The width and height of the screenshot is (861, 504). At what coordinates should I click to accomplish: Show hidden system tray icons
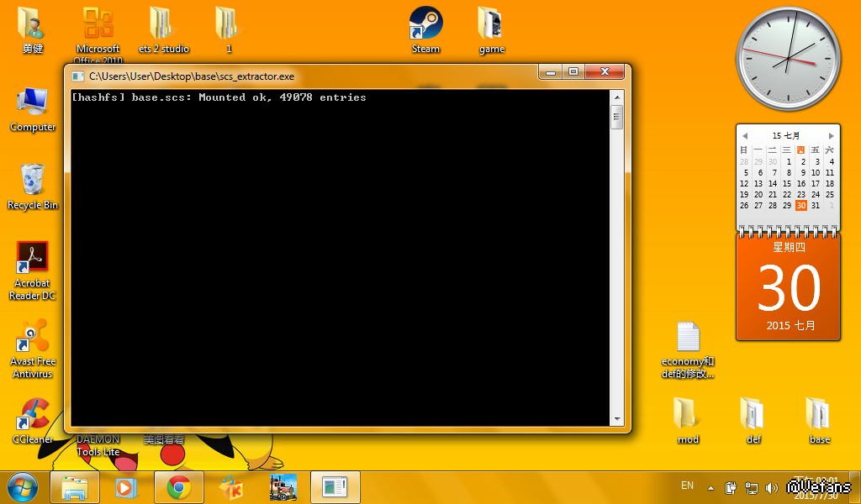tap(711, 488)
